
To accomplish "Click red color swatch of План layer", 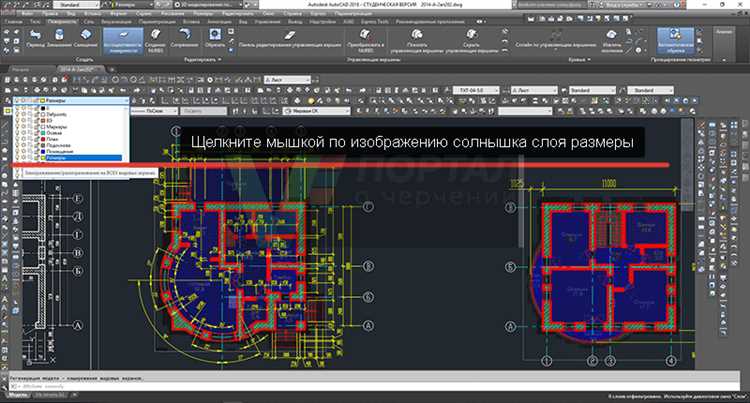I will [x=43, y=139].
